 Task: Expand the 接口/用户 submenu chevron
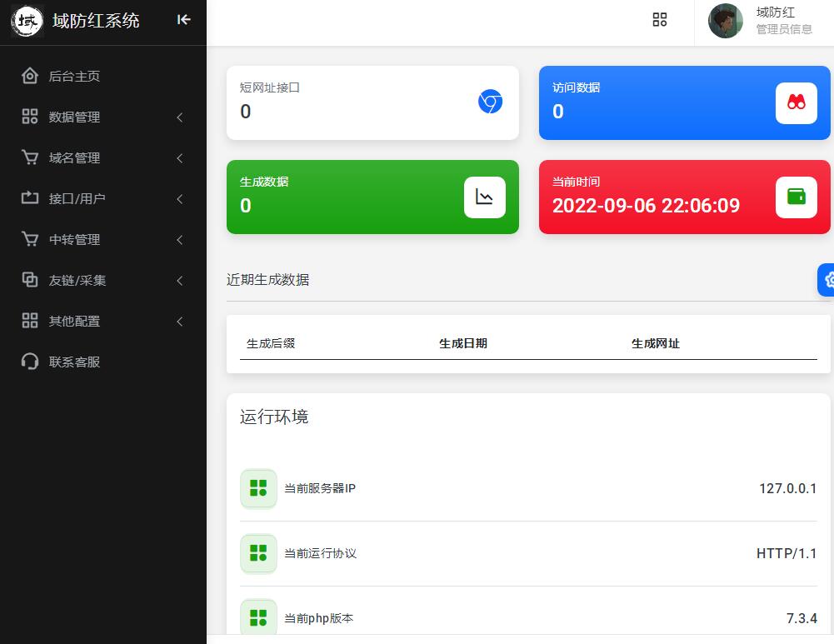pyautogui.click(x=179, y=199)
